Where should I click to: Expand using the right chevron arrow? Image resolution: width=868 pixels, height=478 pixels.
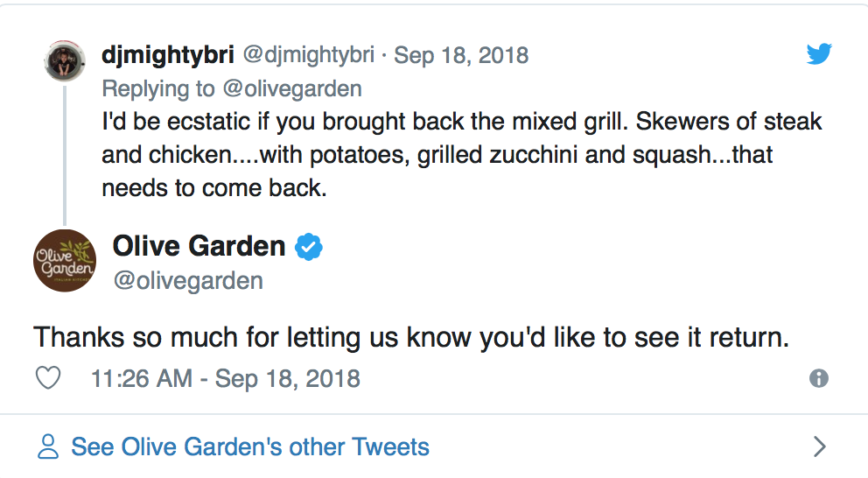pos(819,447)
